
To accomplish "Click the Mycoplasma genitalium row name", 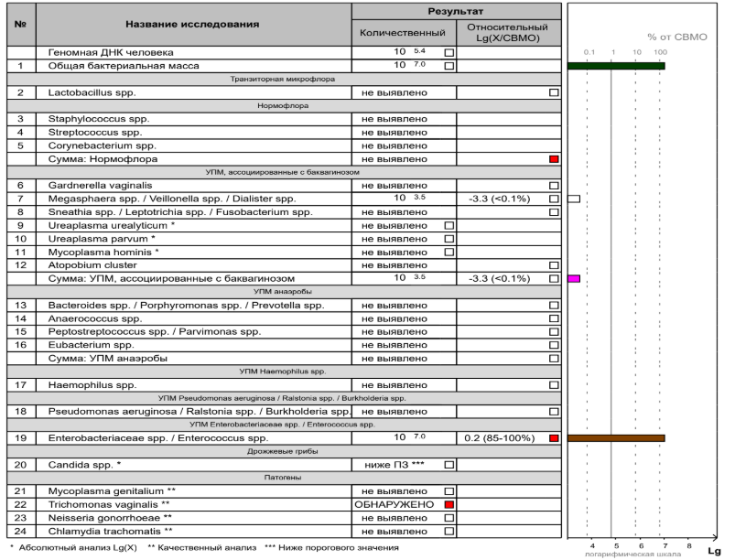I will (x=112, y=491).
